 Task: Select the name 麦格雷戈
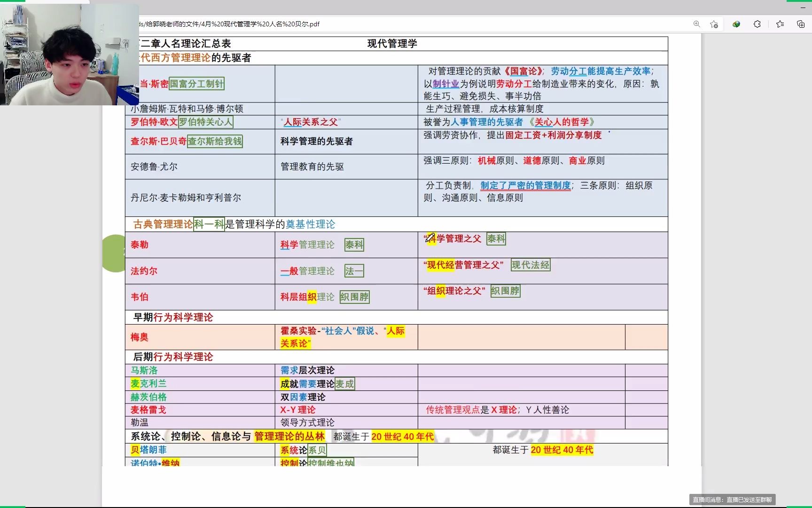point(148,410)
